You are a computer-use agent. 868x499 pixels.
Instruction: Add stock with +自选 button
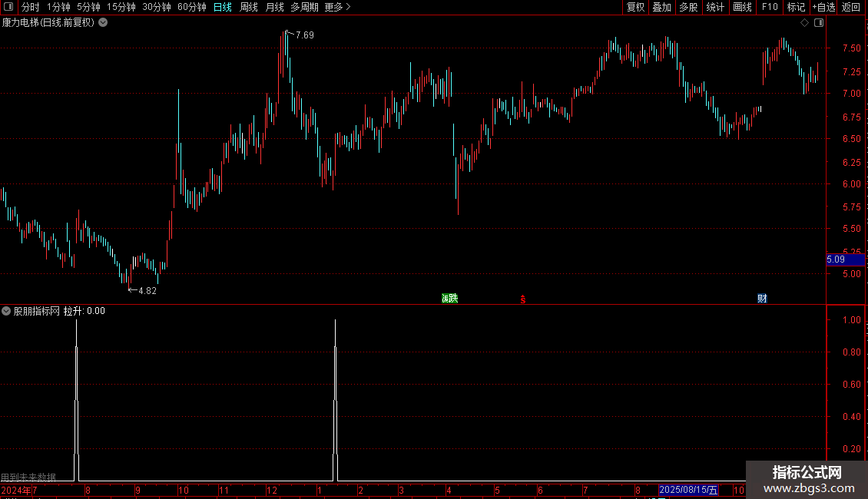pyautogui.click(x=823, y=7)
